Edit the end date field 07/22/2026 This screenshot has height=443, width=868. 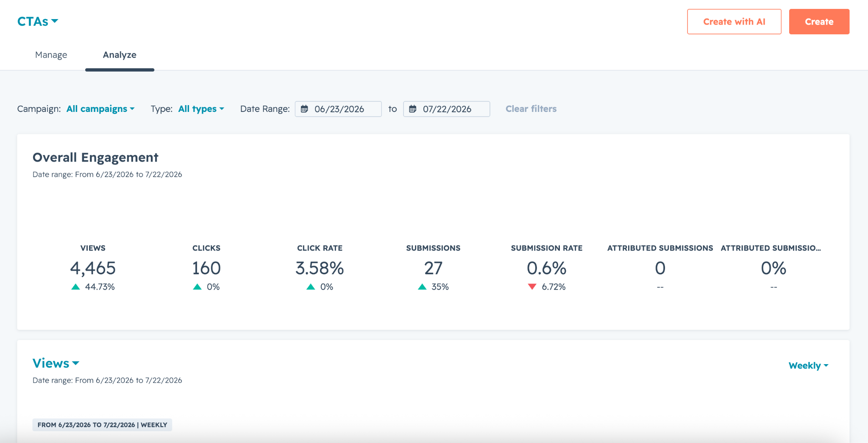coord(447,109)
